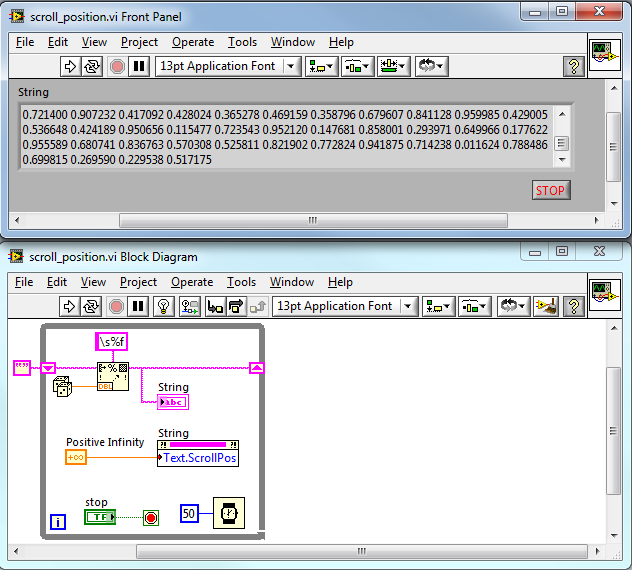Click String indicator scrollbar down arrow

pos(562,160)
